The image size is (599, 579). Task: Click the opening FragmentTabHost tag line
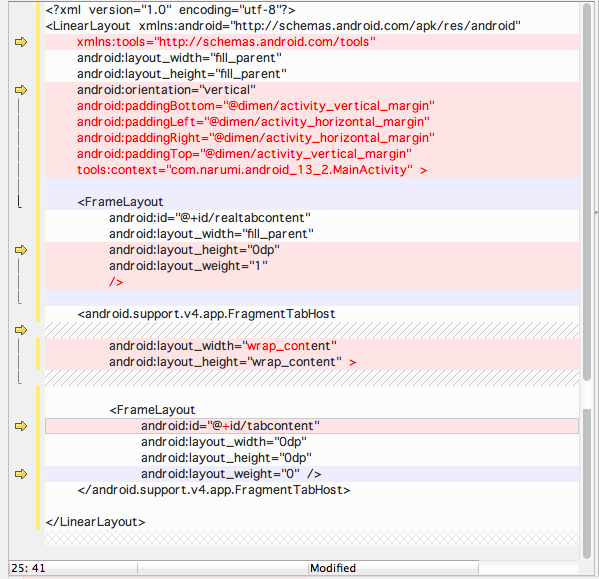point(206,314)
